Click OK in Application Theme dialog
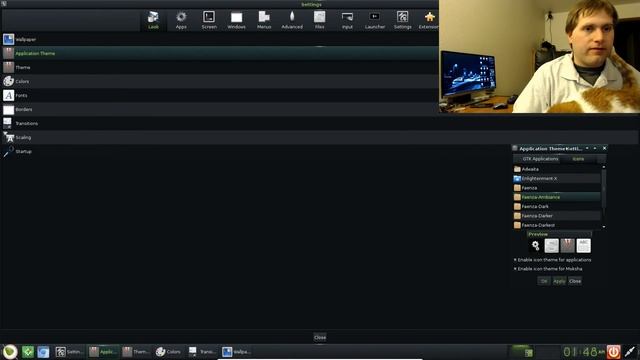This screenshot has width=640, height=360. (544, 281)
